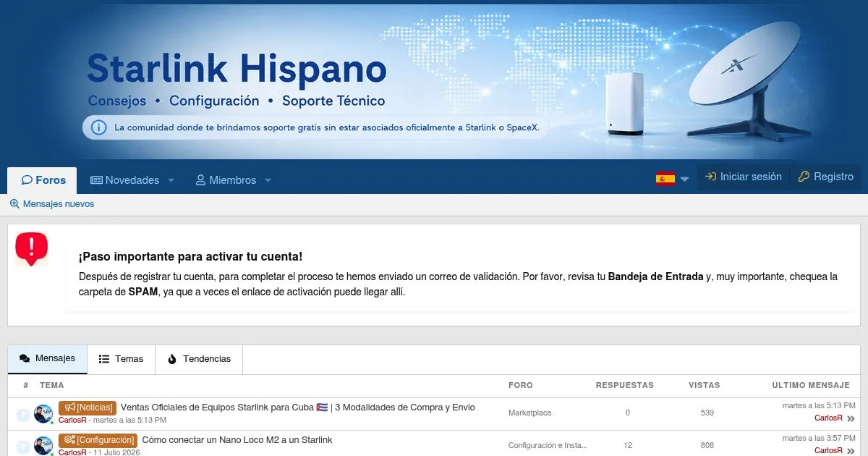Switch to the Tendencias tab
The width and height of the screenshot is (868, 456).
pos(199,359)
